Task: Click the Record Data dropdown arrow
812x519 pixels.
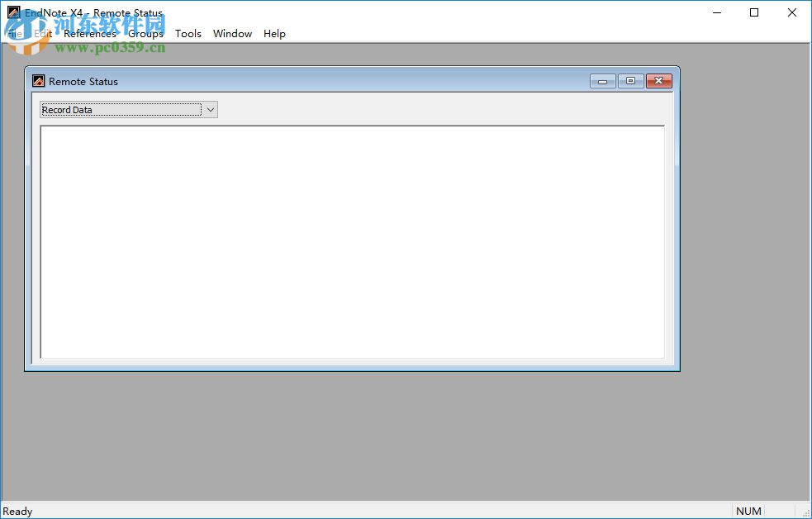Action: [x=210, y=109]
